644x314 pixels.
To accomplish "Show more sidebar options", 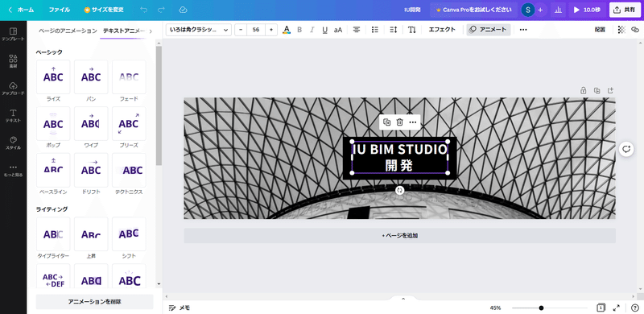I will [x=13, y=170].
